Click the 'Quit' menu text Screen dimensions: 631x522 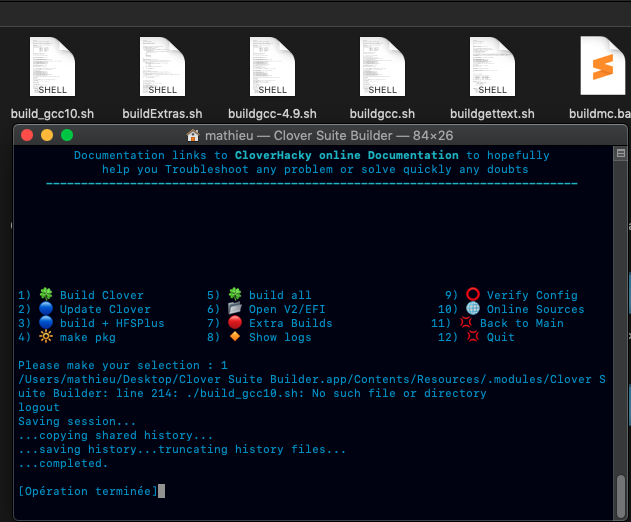click(501, 337)
